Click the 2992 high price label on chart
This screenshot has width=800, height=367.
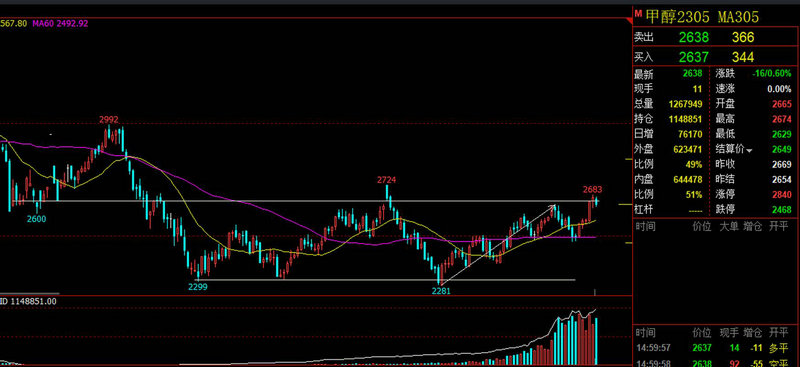coord(109,119)
